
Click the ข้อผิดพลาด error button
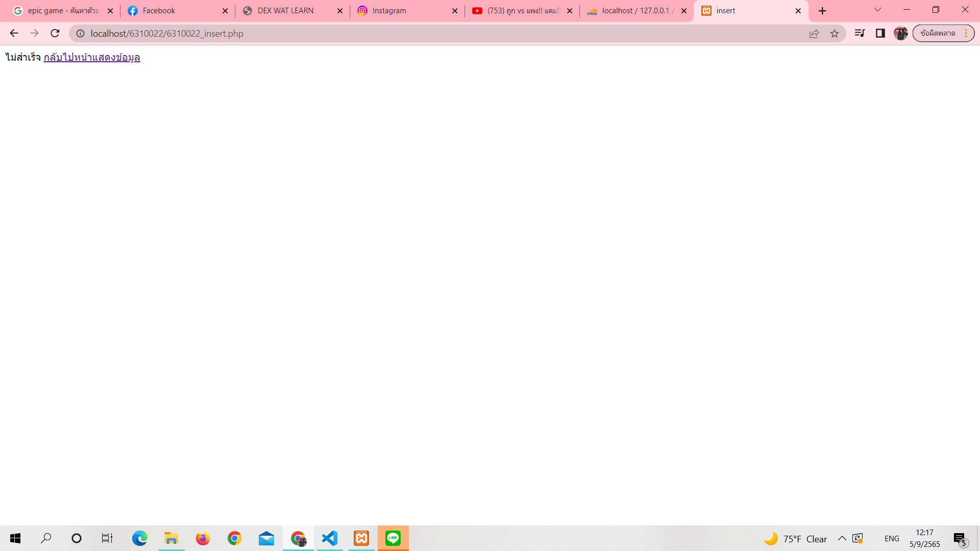938,33
